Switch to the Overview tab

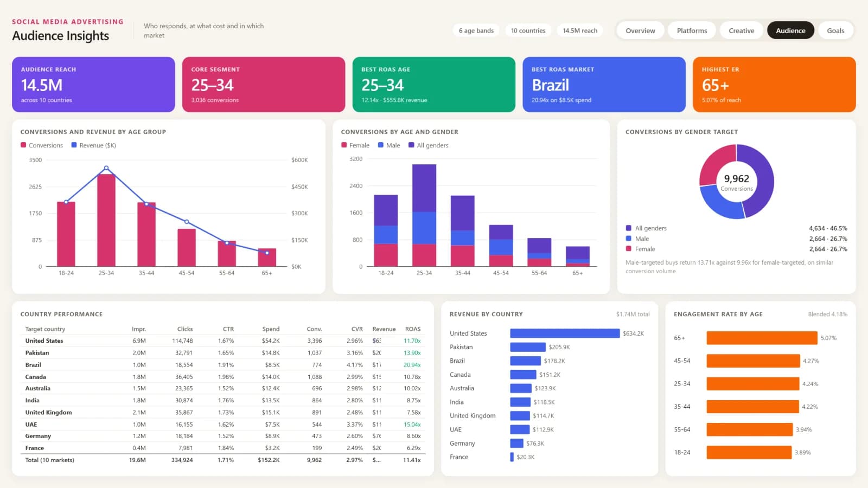[640, 30]
